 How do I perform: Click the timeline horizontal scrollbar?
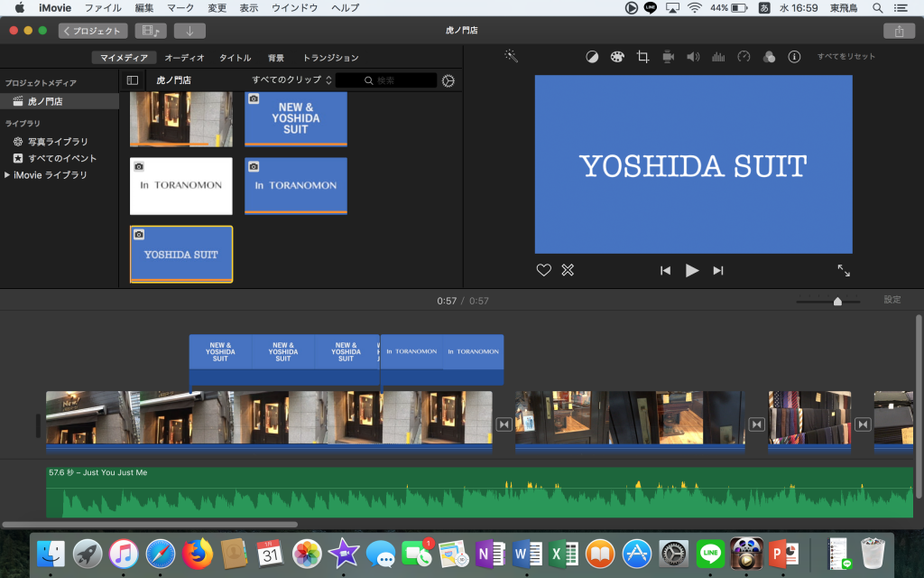pos(150,525)
